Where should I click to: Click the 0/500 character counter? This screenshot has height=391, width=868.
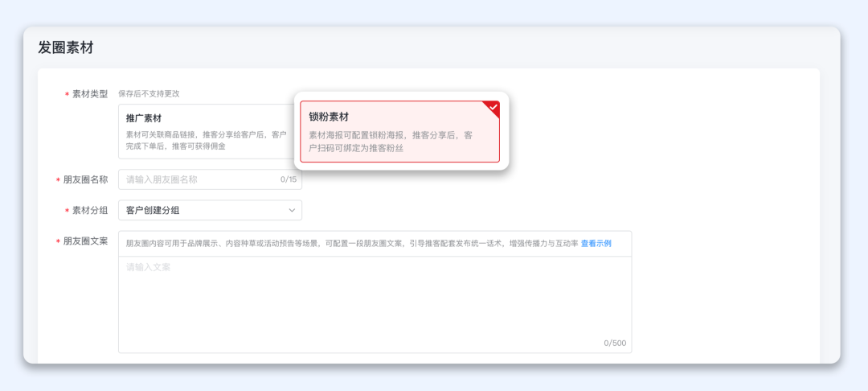(x=615, y=343)
